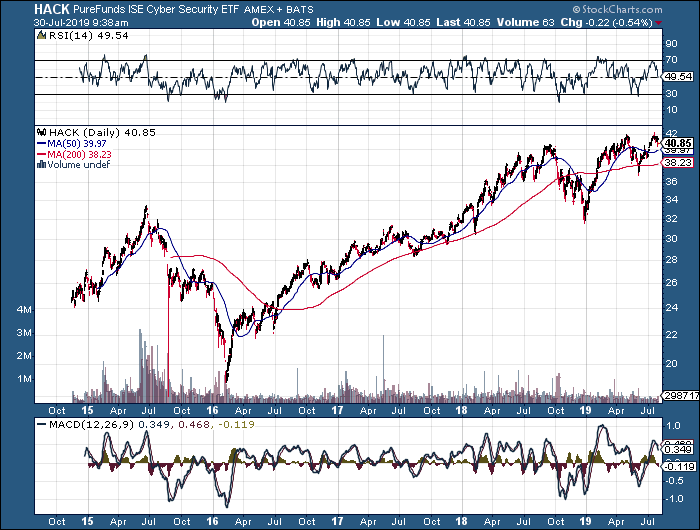This screenshot has height=530, width=700.
Task: Click the 10 level label on RSI axis
Action: (x=671, y=110)
